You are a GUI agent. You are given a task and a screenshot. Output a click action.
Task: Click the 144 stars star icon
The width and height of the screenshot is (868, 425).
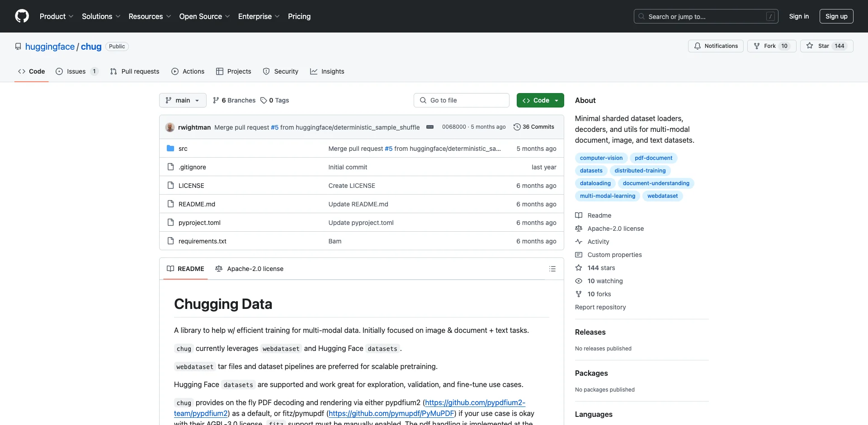tap(579, 268)
